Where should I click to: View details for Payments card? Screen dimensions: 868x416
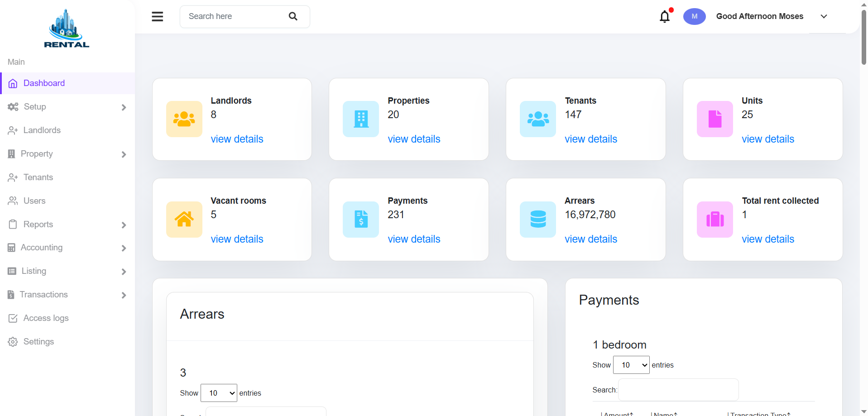click(x=414, y=239)
